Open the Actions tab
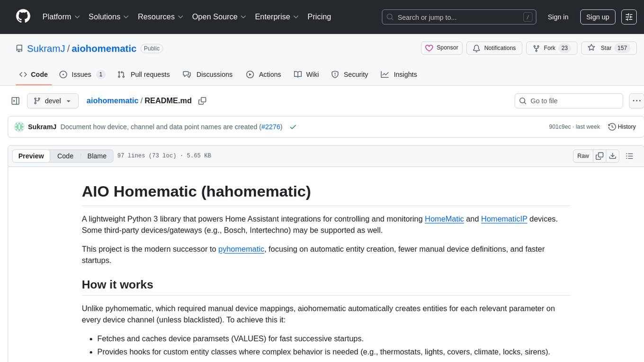Screen dimensions: 644x362 [264, 74]
